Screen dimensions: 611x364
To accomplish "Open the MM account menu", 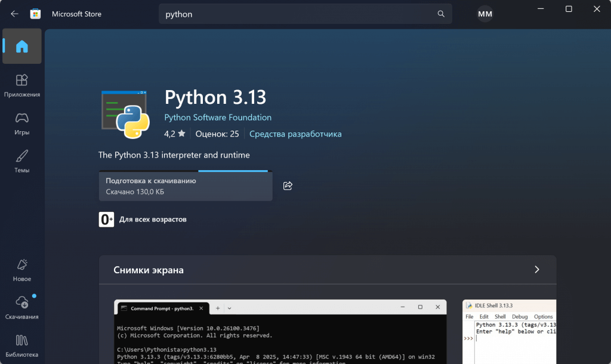I will click(485, 13).
